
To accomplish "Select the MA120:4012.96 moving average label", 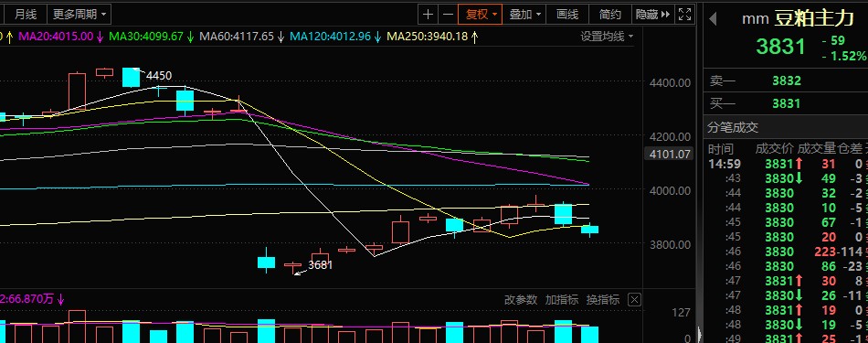I will pos(330,38).
